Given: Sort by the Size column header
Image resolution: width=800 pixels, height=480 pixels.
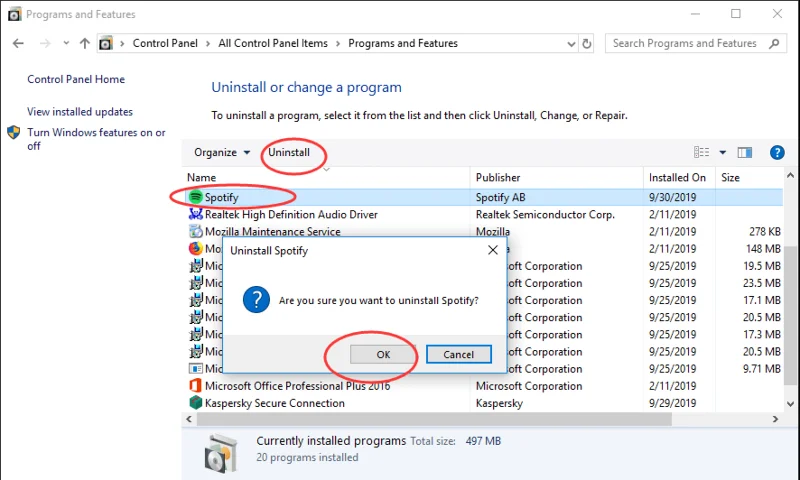Looking at the screenshot, I should click(730, 178).
